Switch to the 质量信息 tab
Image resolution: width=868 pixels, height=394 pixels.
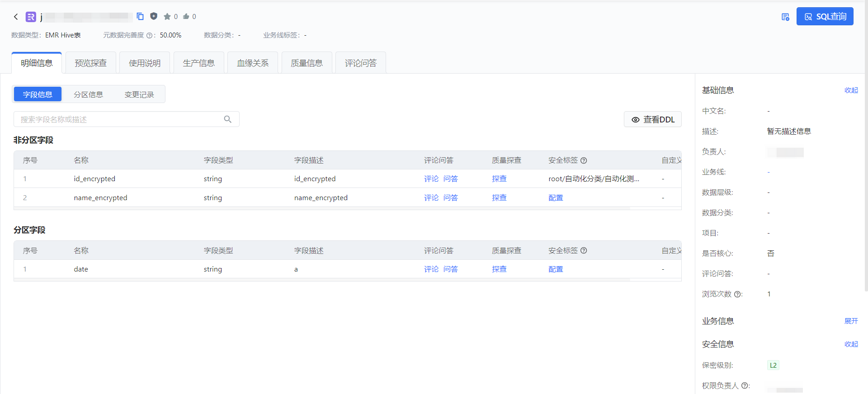tap(307, 63)
